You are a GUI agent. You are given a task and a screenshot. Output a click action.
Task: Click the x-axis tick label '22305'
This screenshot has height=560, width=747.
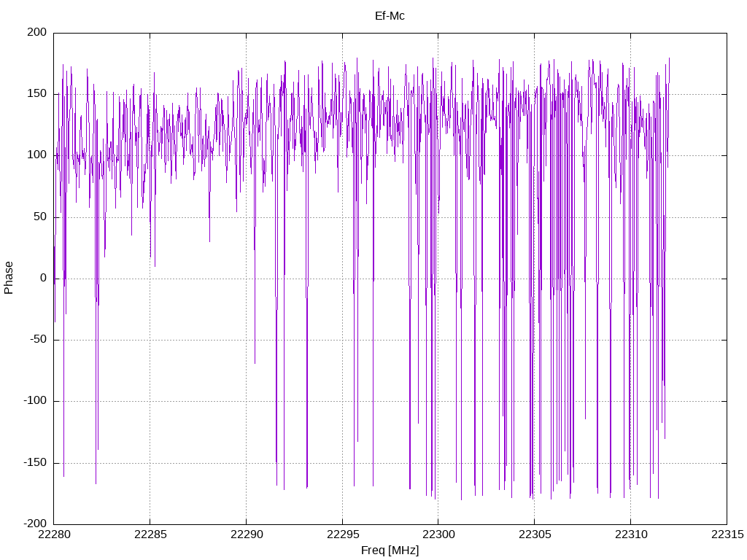pyautogui.click(x=535, y=534)
